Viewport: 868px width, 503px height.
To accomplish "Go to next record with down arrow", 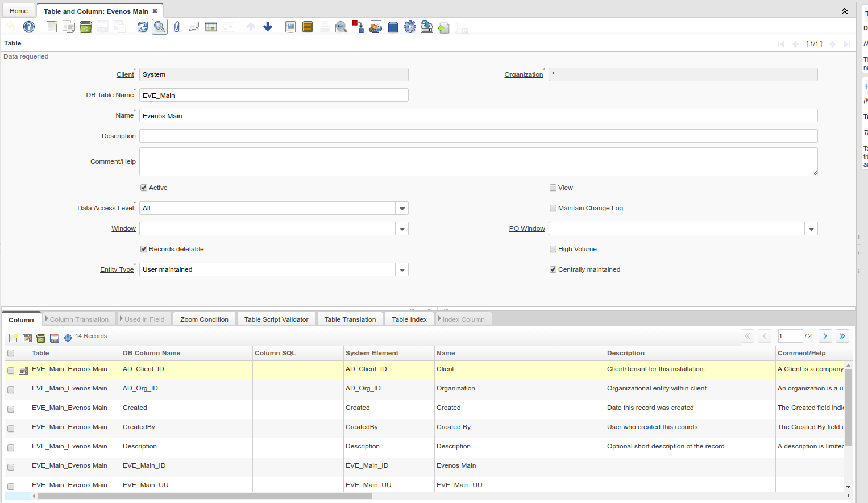I will click(268, 27).
